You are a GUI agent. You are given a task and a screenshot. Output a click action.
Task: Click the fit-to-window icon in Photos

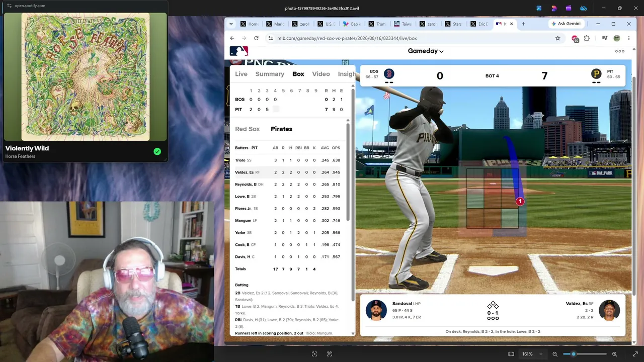point(511,354)
